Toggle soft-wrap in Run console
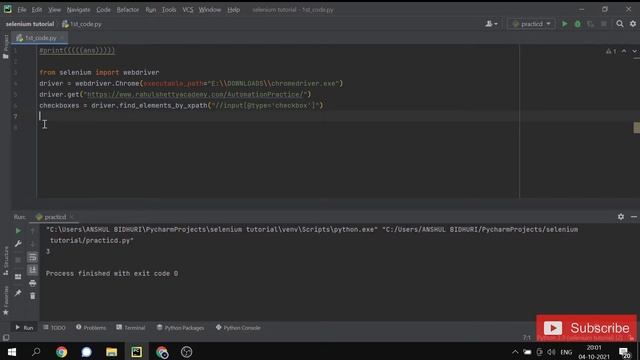This screenshot has height=360, width=640. [33, 257]
